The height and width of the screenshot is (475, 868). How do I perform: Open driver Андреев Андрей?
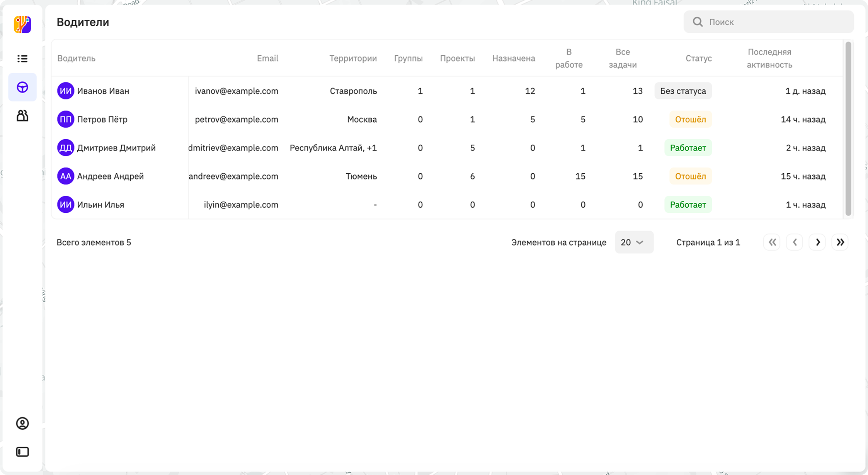pos(110,176)
